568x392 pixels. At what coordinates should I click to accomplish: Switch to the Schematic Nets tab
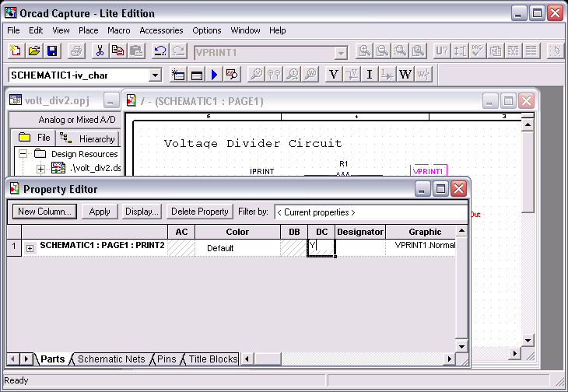pyautogui.click(x=110, y=359)
